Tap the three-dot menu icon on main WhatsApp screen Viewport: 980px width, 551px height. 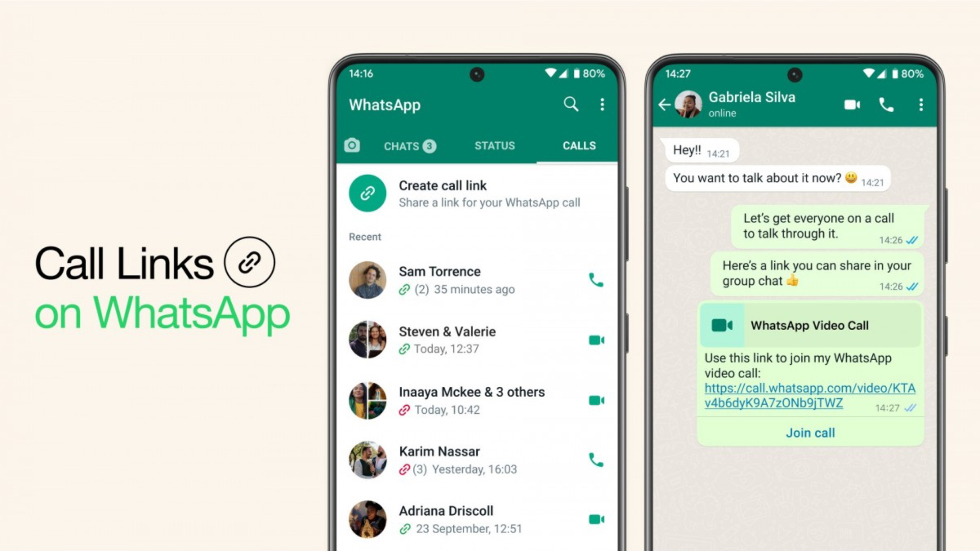(601, 104)
